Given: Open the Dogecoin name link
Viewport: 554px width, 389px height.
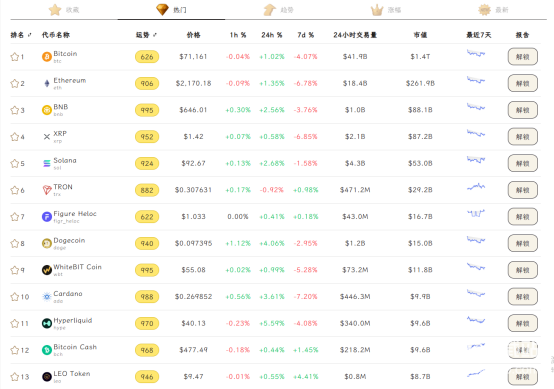Looking at the screenshot, I should click(x=69, y=241).
